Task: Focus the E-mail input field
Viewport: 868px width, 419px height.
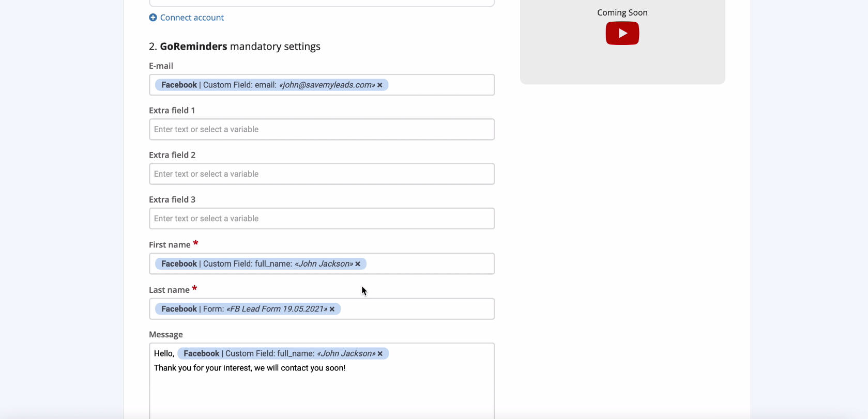Action: pyautogui.click(x=322, y=85)
